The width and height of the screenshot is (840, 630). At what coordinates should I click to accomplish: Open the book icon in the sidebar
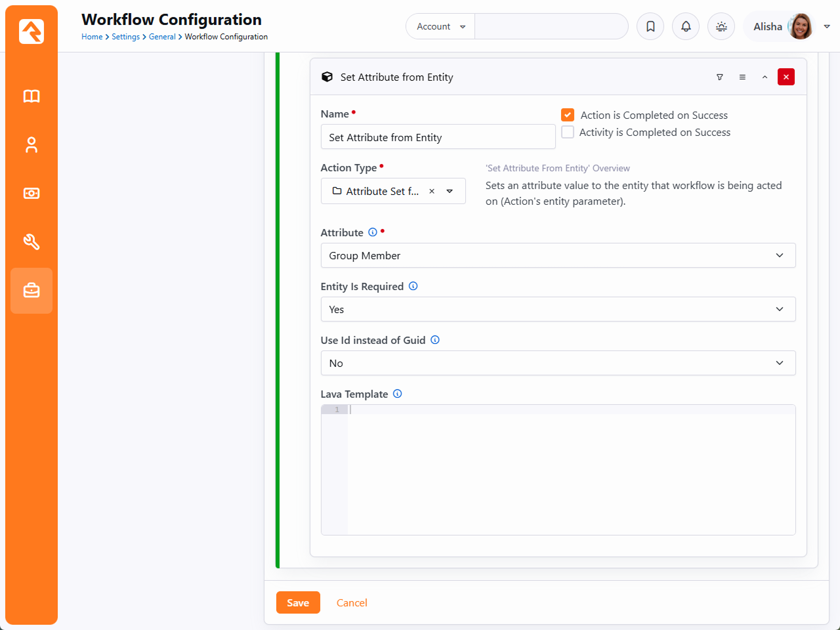point(31,96)
